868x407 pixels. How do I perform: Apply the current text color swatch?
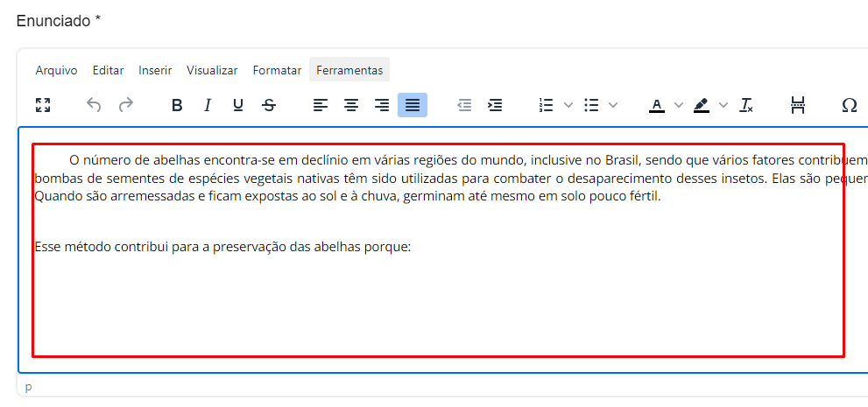point(657,105)
